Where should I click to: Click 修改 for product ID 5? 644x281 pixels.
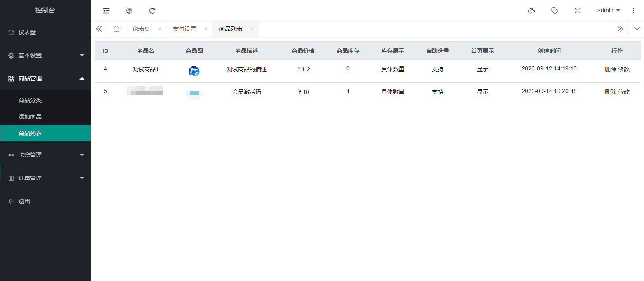[x=624, y=92]
